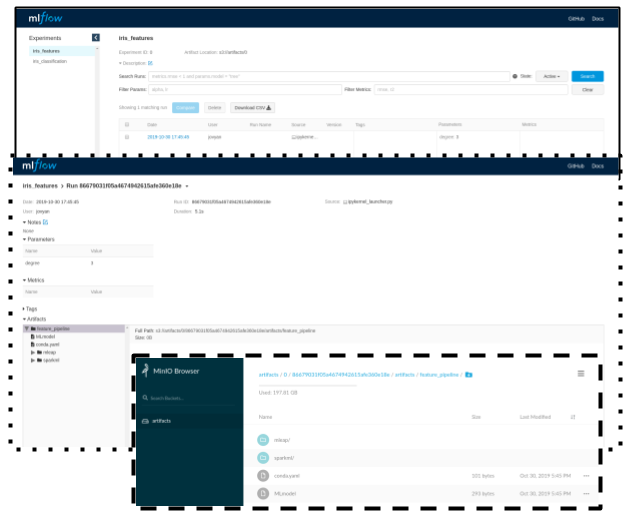Click the 'sparkml/' name in the MinIO list
Screen dimensions: 631x517
tap(284, 458)
